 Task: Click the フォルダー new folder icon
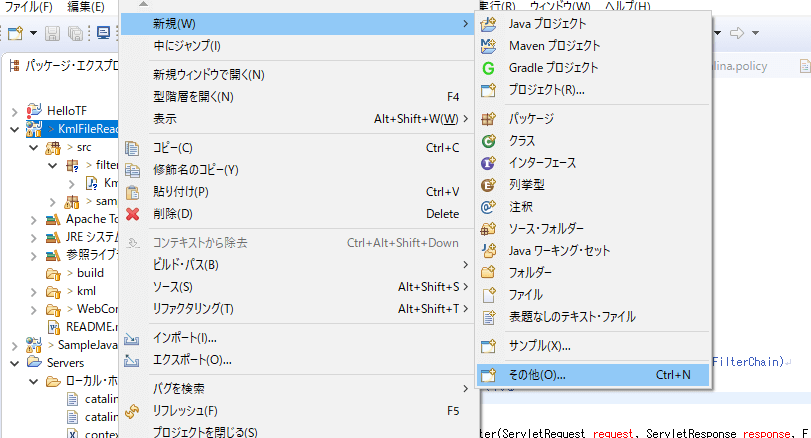coord(488,273)
